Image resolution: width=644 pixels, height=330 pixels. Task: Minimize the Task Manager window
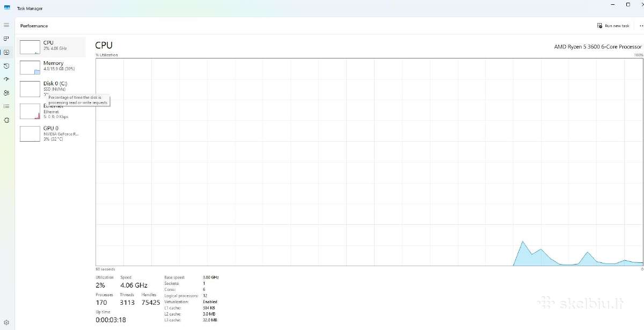pos(613,4)
